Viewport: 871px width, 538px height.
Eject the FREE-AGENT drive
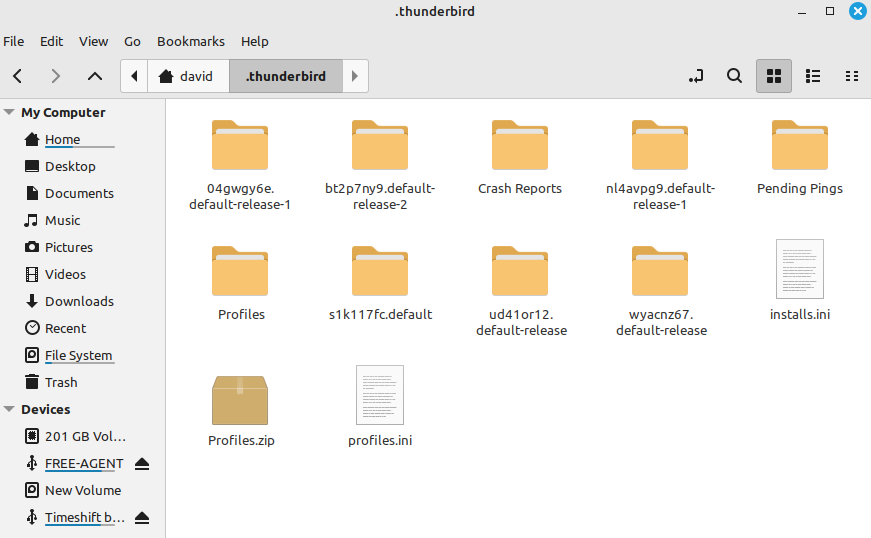click(x=142, y=464)
